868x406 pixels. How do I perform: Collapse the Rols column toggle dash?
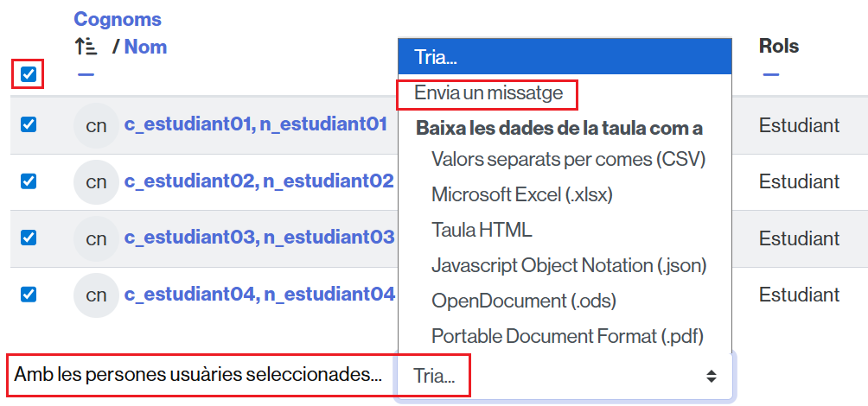770,74
